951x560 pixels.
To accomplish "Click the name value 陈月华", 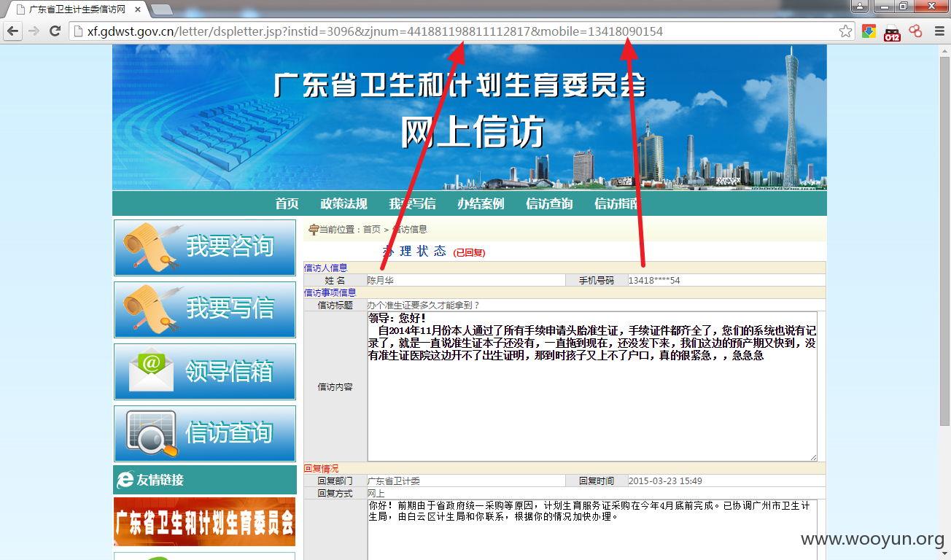I will (380, 281).
